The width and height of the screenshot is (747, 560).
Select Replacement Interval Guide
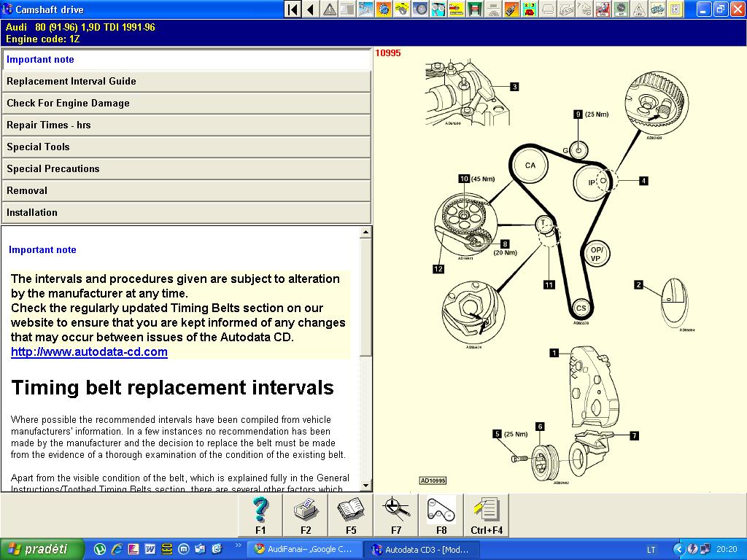[x=186, y=82]
